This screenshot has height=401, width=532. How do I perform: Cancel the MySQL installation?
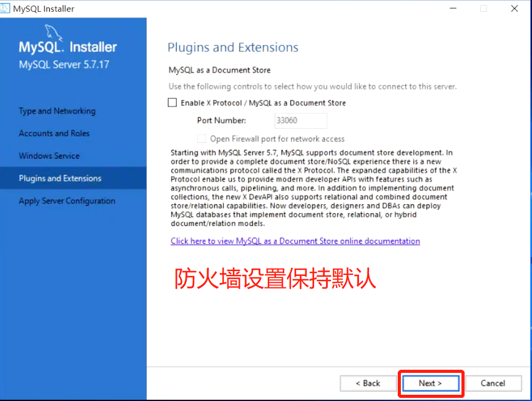[x=493, y=384]
